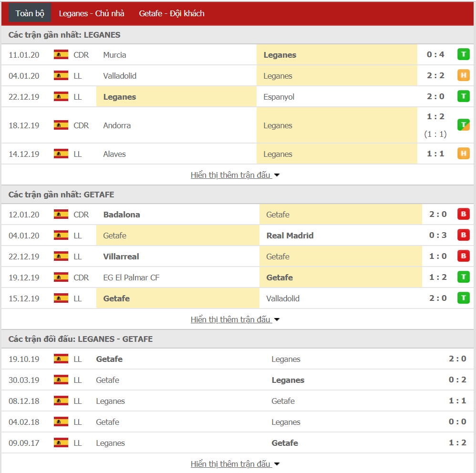The image size is (476, 473).
Task: Click date 12.01.20 in Getafe section
Action: (24, 215)
